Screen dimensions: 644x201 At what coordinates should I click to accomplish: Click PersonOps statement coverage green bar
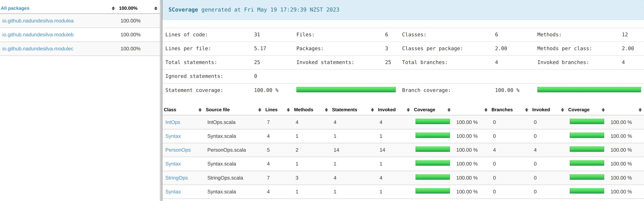tap(432, 149)
